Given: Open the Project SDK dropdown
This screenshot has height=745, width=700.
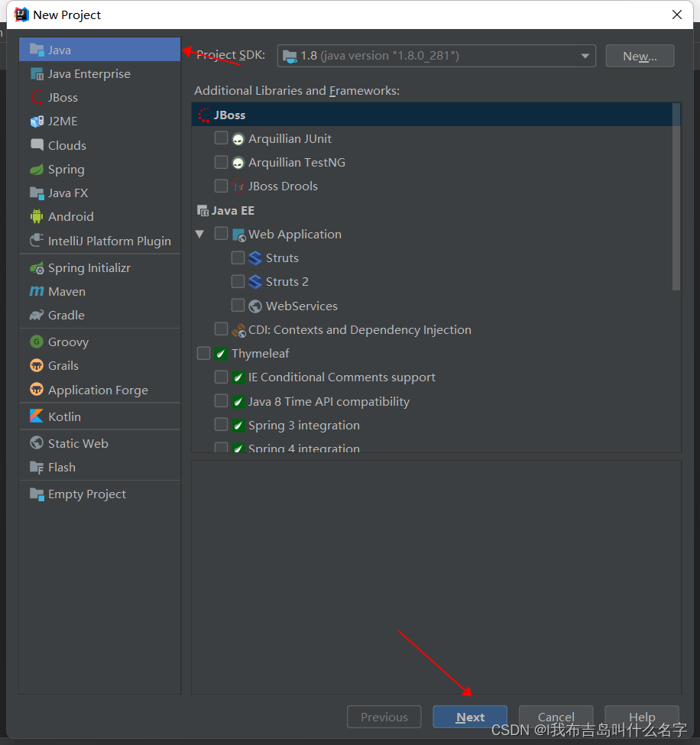Looking at the screenshot, I should click(x=436, y=56).
